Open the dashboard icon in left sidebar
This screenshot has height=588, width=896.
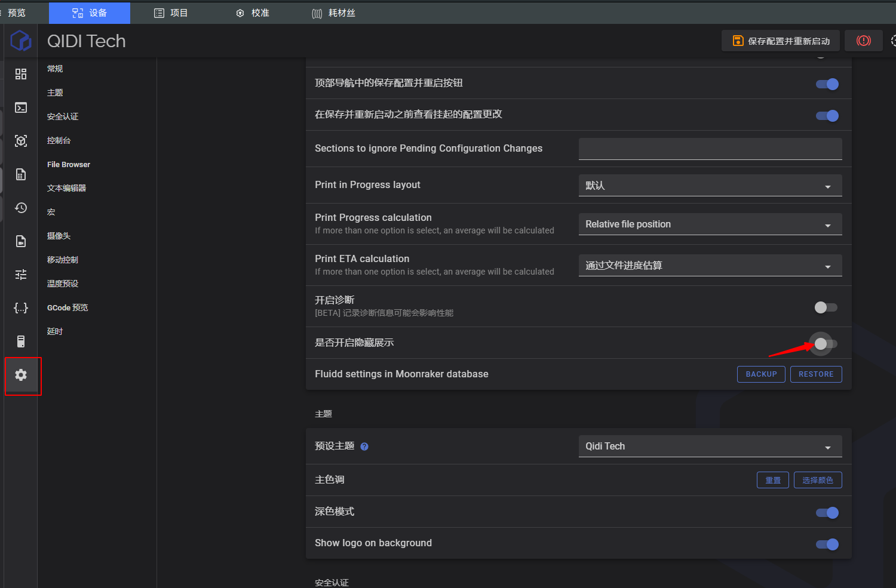coord(21,74)
